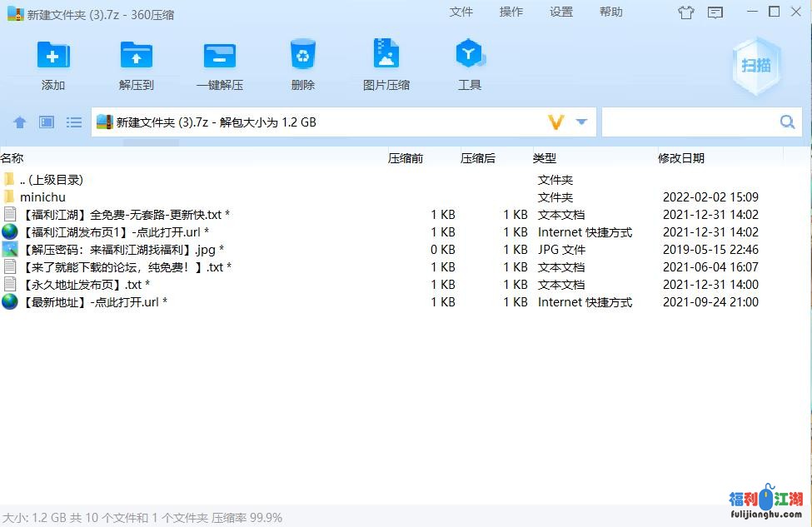The width and height of the screenshot is (812, 527).
Task: Open the 图片压缩 image compression tool
Action: [386, 57]
